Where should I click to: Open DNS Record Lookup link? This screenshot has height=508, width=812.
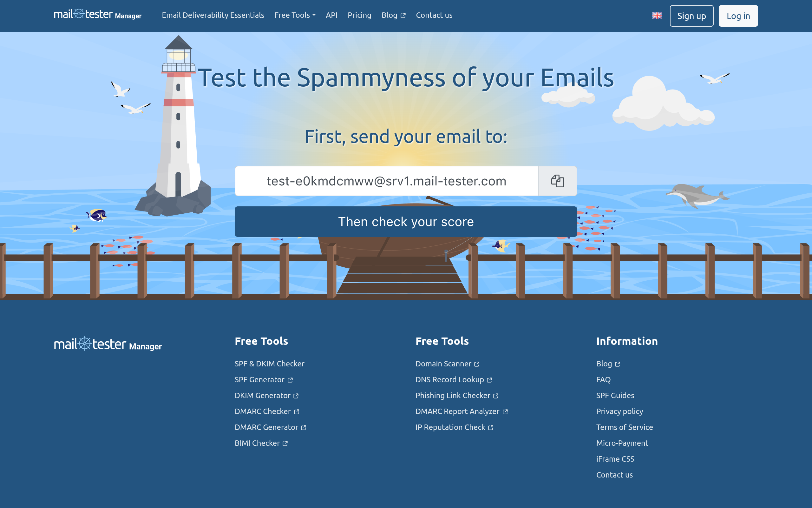pos(454,380)
